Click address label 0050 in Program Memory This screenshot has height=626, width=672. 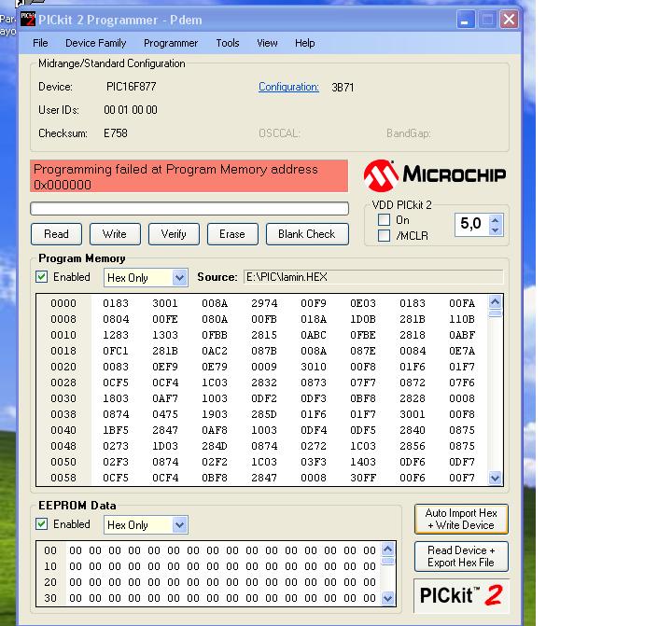point(63,462)
